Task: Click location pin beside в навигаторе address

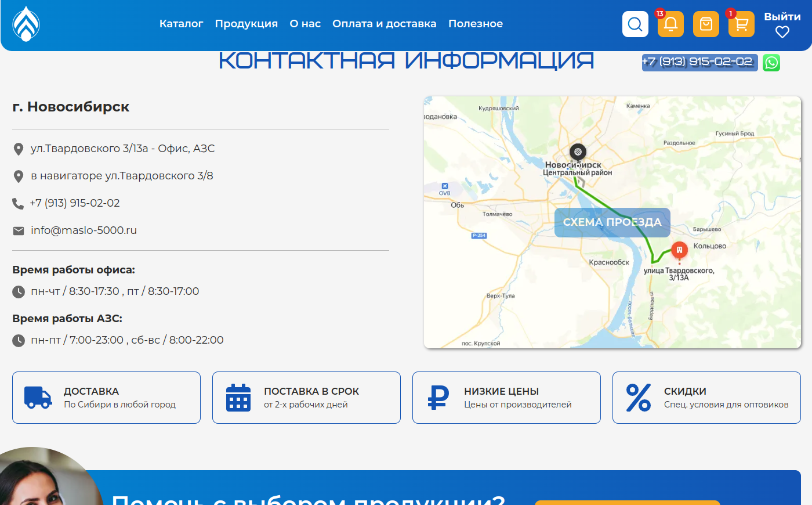Action: (x=19, y=176)
